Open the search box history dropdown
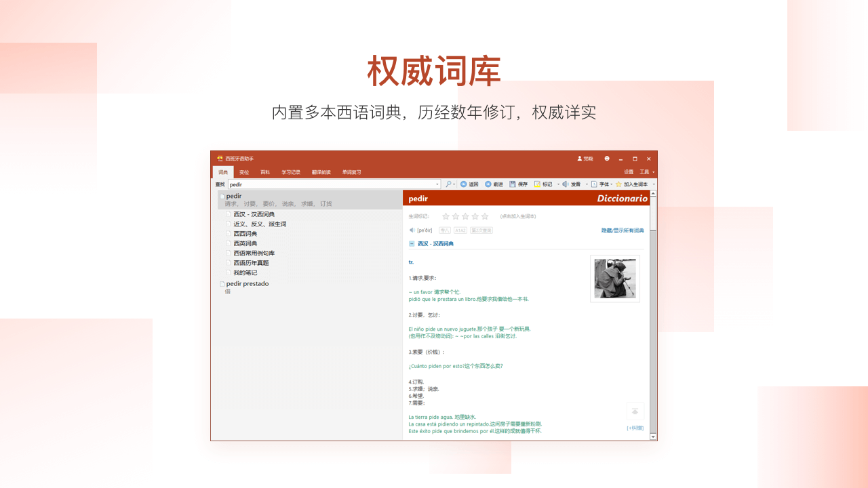Screen dimensions: 868x488 [x=438, y=184]
